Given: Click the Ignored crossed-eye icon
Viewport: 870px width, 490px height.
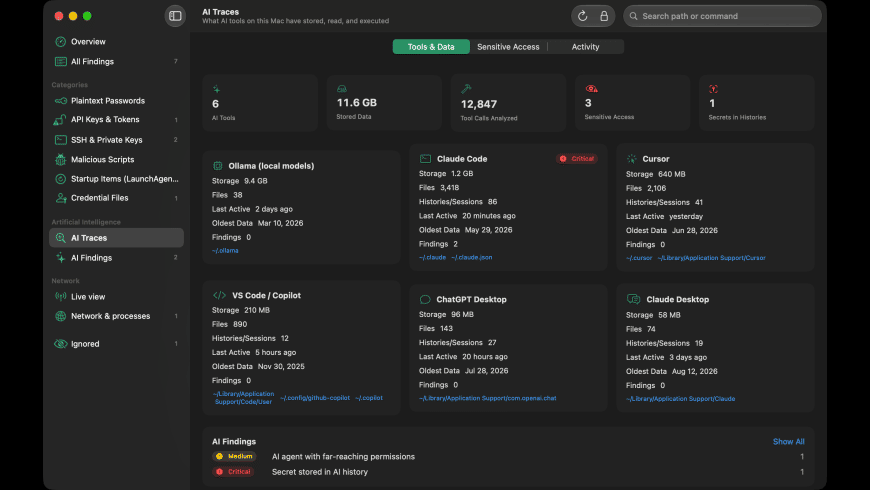Looking at the screenshot, I should pyautogui.click(x=60, y=343).
